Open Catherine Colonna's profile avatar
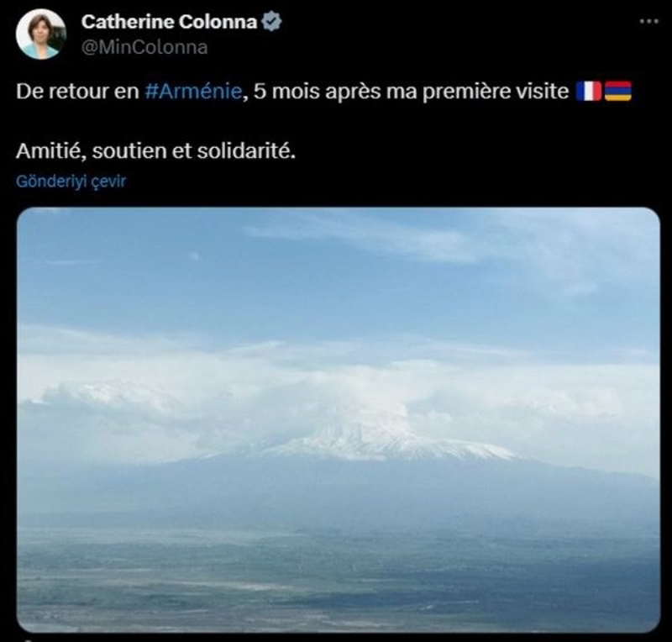672x642 pixels. click(40, 34)
